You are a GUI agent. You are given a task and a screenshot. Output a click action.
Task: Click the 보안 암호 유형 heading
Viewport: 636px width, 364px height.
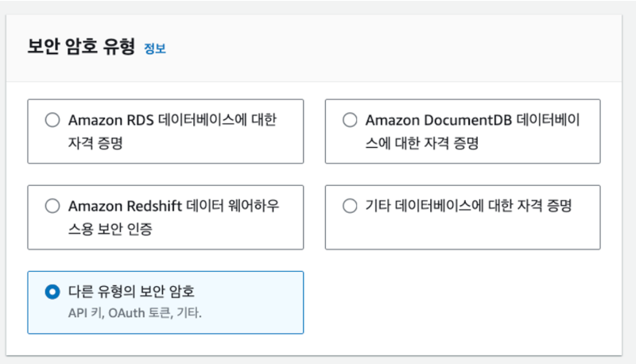81,46
